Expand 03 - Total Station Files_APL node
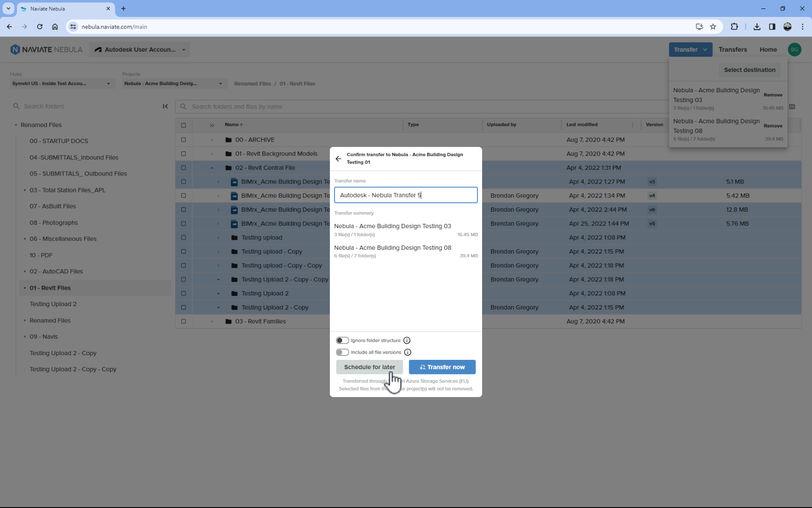Viewport: 812px width, 508px height. coord(25,190)
